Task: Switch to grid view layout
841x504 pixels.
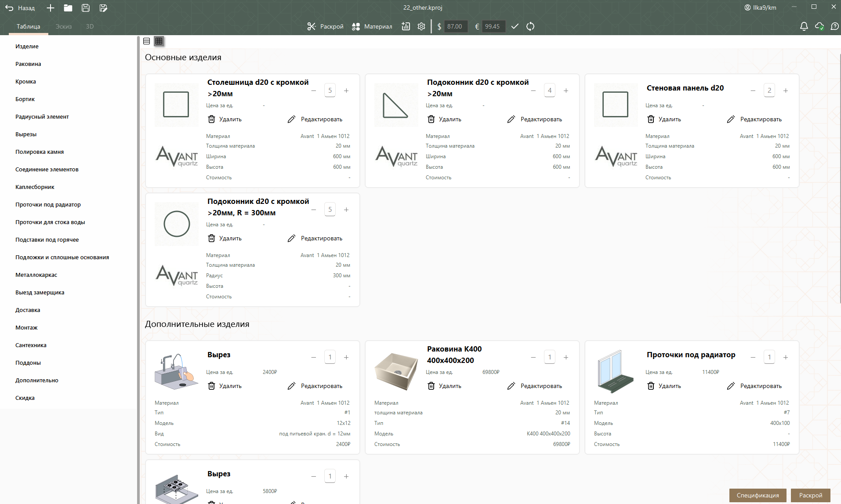Action: tap(159, 41)
